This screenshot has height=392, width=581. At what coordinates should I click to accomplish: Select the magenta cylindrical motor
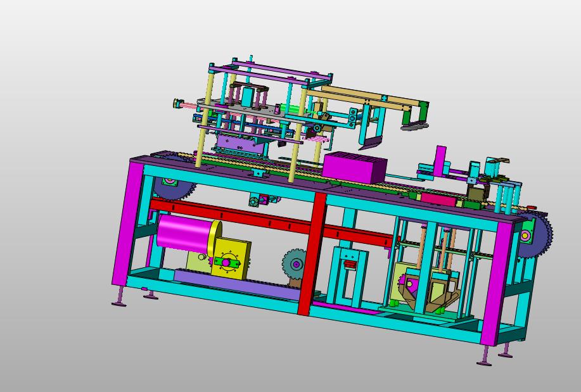pyautogui.click(x=183, y=234)
